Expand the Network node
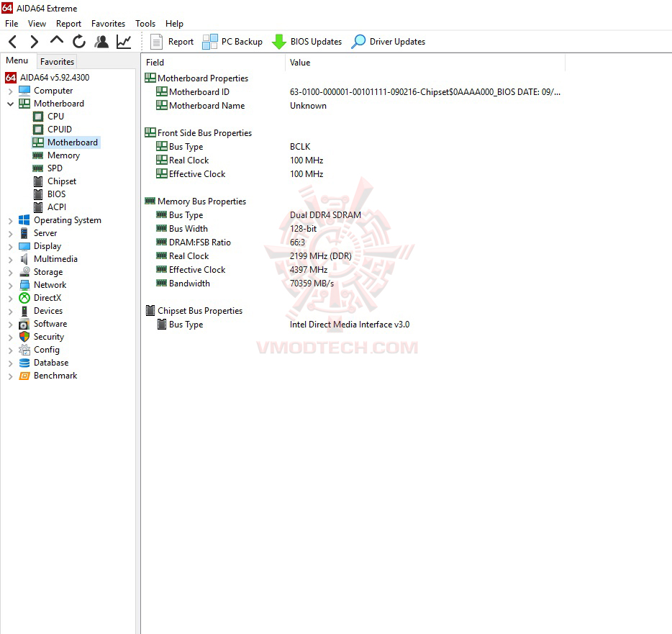672x634 pixels. click(10, 285)
